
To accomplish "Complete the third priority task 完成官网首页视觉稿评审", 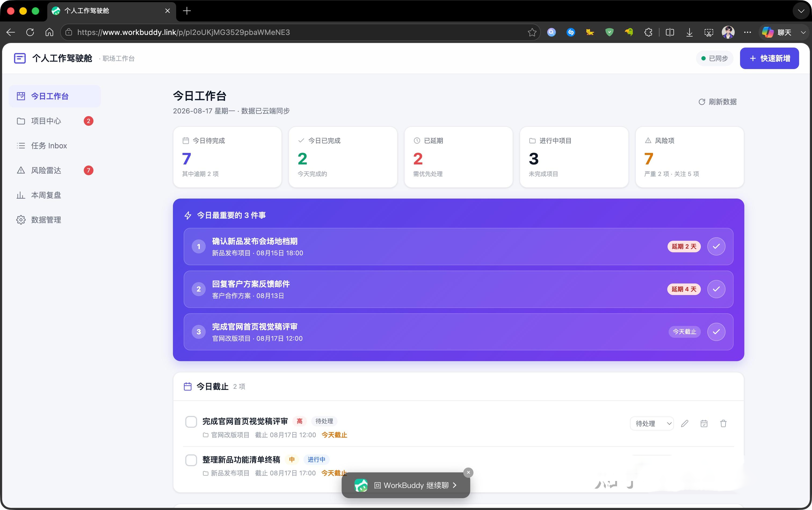I will [x=716, y=332].
